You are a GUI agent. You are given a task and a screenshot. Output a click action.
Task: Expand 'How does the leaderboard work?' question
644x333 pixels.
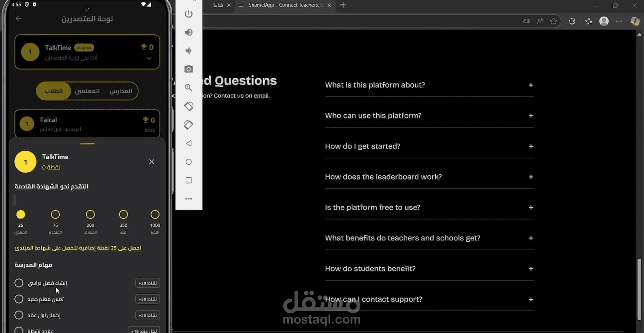pyautogui.click(x=429, y=177)
